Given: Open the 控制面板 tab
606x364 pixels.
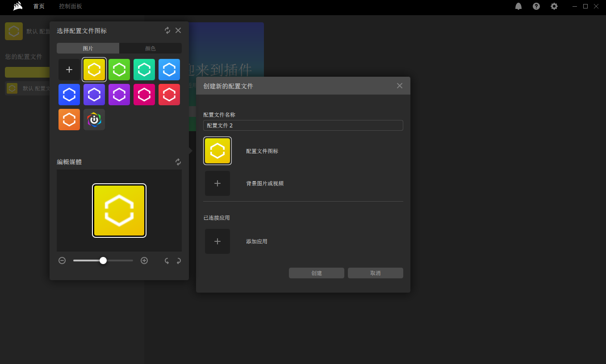Looking at the screenshot, I should (71, 6).
